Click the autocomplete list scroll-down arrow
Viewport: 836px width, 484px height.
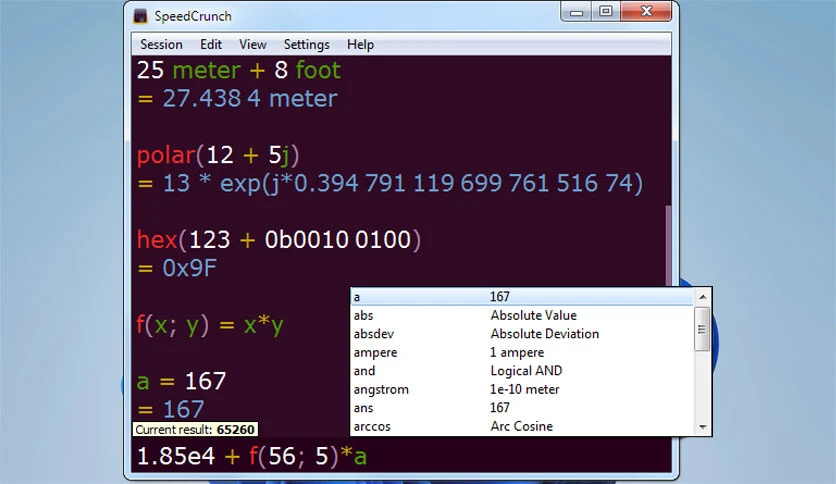point(703,427)
